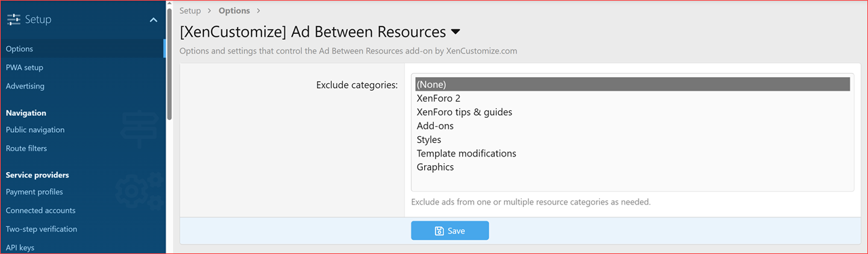Viewport: 868px width, 254px height.
Task: Open Payment profiles page
Action: click(82, 192)
